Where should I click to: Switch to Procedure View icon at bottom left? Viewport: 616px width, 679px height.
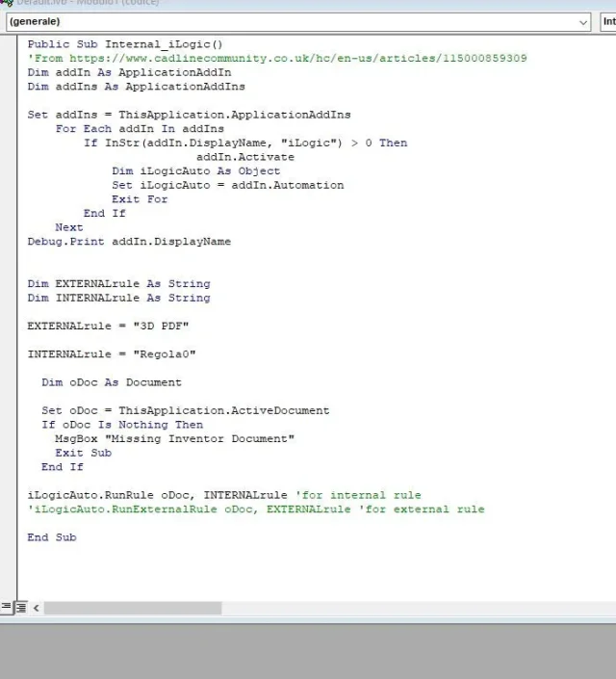pos(6,607)
